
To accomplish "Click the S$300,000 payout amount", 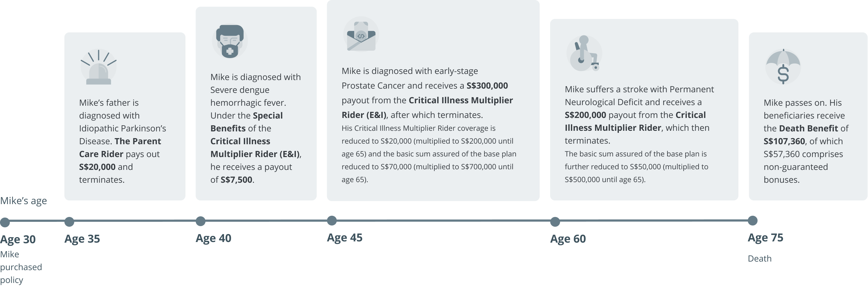I will pos(487,86).
